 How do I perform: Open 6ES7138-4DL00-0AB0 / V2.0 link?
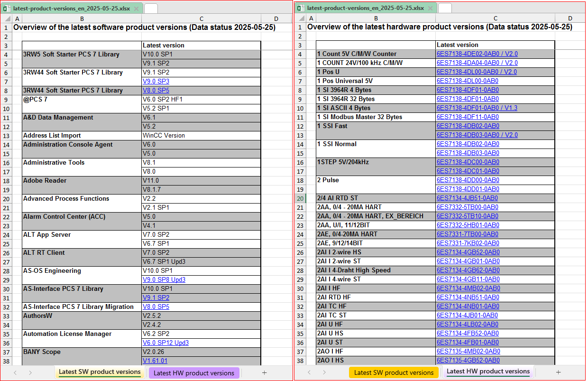click(x=477, y=72)
